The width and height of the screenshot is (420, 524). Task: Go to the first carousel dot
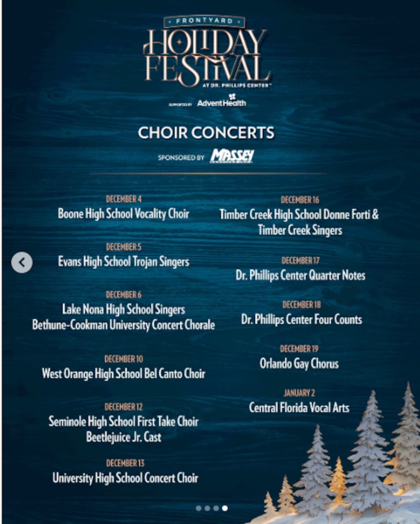coord(199,508)
